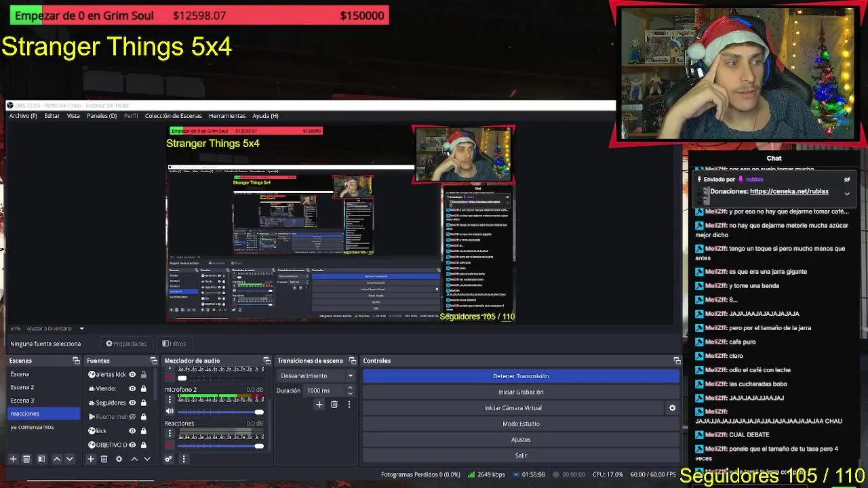This screenshot has width=868, height=488.
Task: Move scene up with arrow in Escenas
Action: tap(57, 459)
